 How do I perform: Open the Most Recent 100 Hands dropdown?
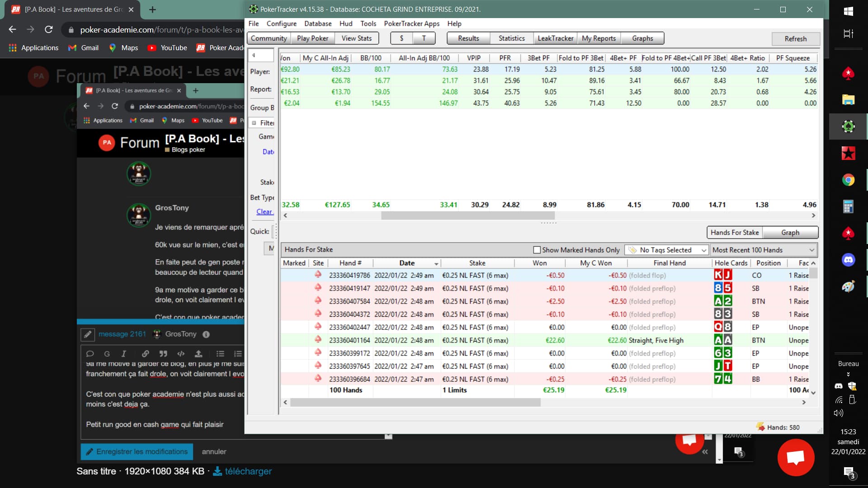pos(764,250)
